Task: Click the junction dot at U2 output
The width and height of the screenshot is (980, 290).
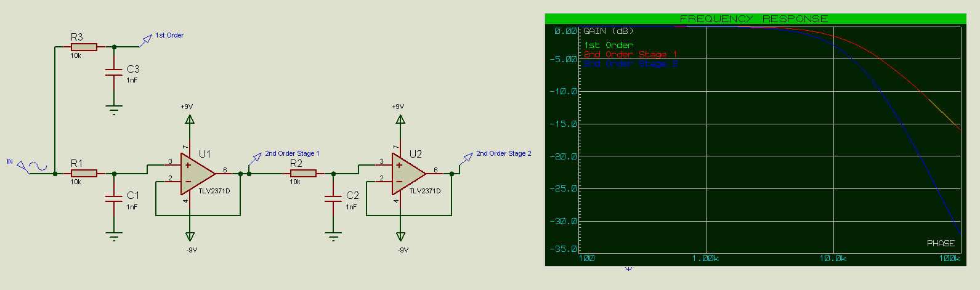Action: [x=452, y=174]
